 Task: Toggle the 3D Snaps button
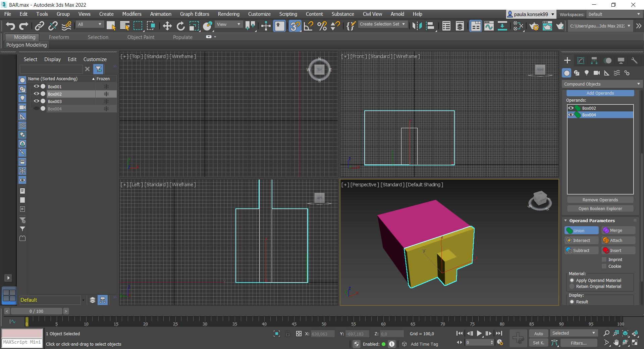click(x=295, y=26)
